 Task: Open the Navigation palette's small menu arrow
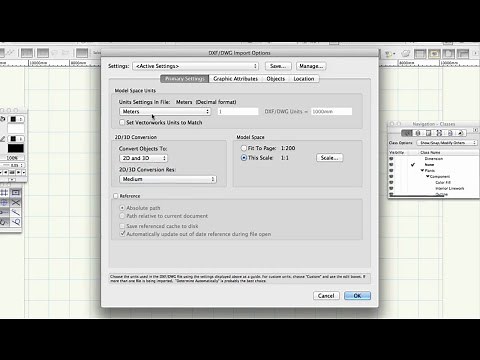pos(476,130)
